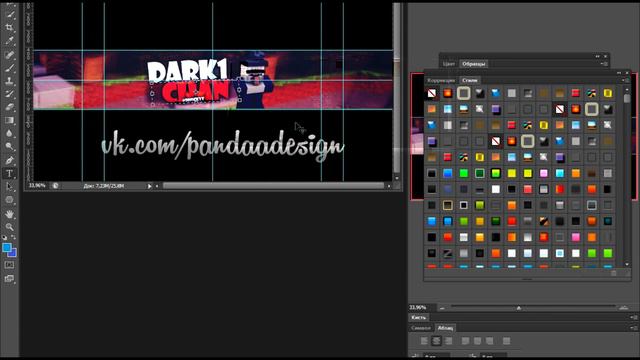This screenshot has height=360, width=640.
Task: Click the small default colors icon
Action: tap(4, 237)
